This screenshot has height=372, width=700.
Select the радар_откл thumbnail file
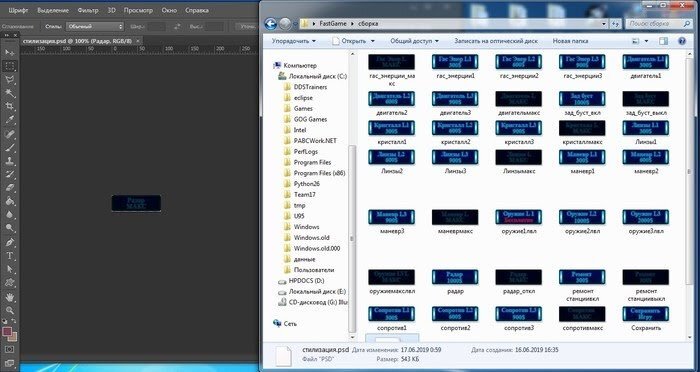click(x=518, y=281)
